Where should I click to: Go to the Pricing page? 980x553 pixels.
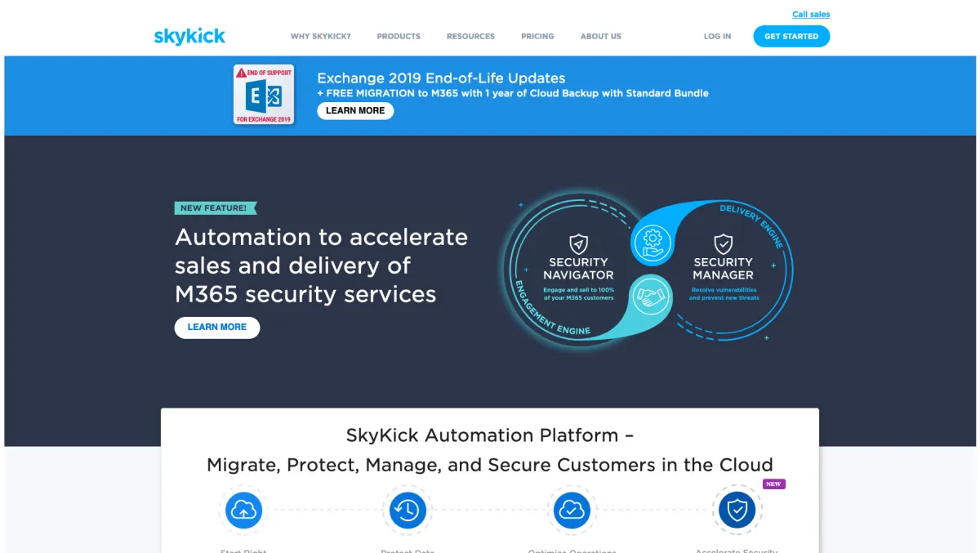point(537,37)
